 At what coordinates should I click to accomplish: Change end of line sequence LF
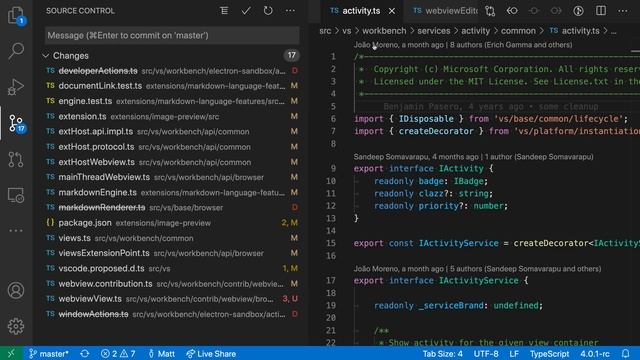click(514, 353)
